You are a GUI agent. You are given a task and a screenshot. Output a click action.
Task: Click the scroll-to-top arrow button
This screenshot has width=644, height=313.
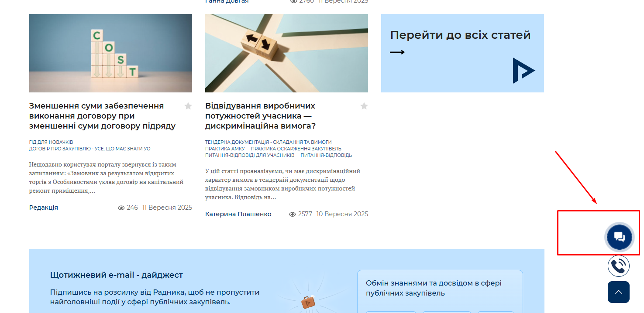coord(618,292)
